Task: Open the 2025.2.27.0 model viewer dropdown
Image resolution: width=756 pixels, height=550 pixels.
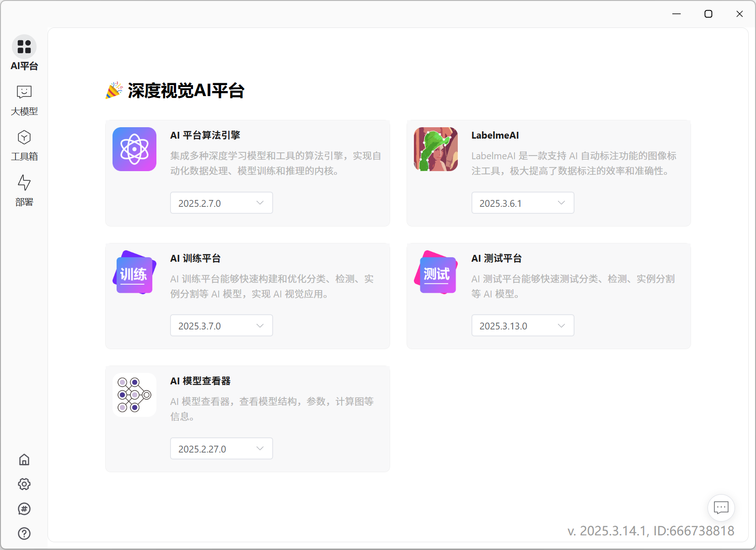Action: click(x=221, y=448)
